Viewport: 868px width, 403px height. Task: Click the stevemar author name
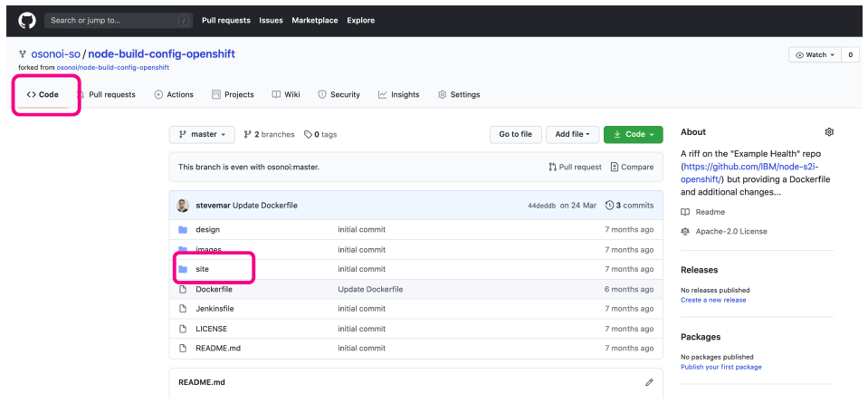213,206
